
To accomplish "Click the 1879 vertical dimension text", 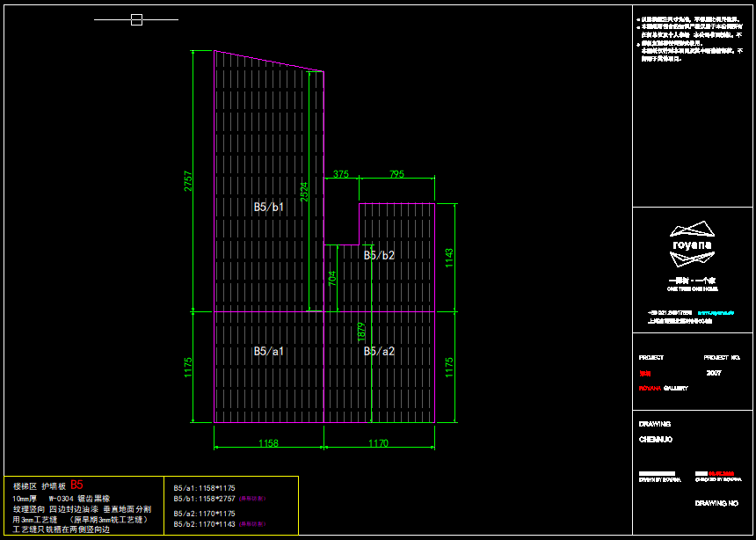I will tap(361, 332).
